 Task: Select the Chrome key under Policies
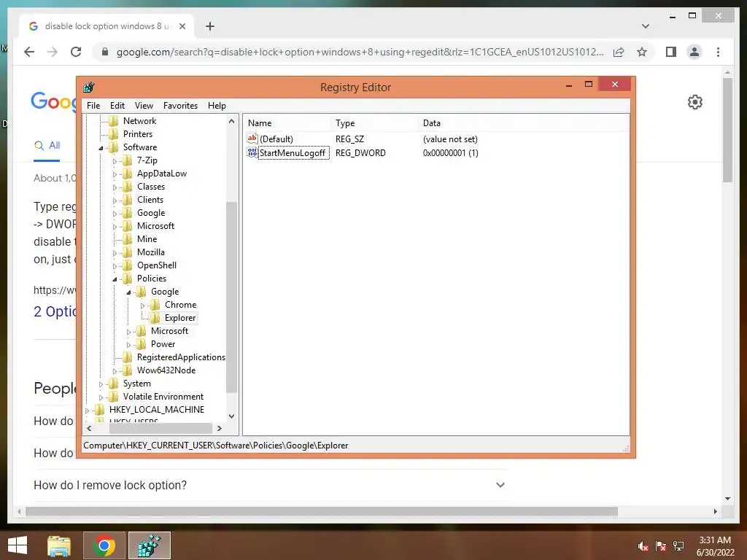point(181,305)
